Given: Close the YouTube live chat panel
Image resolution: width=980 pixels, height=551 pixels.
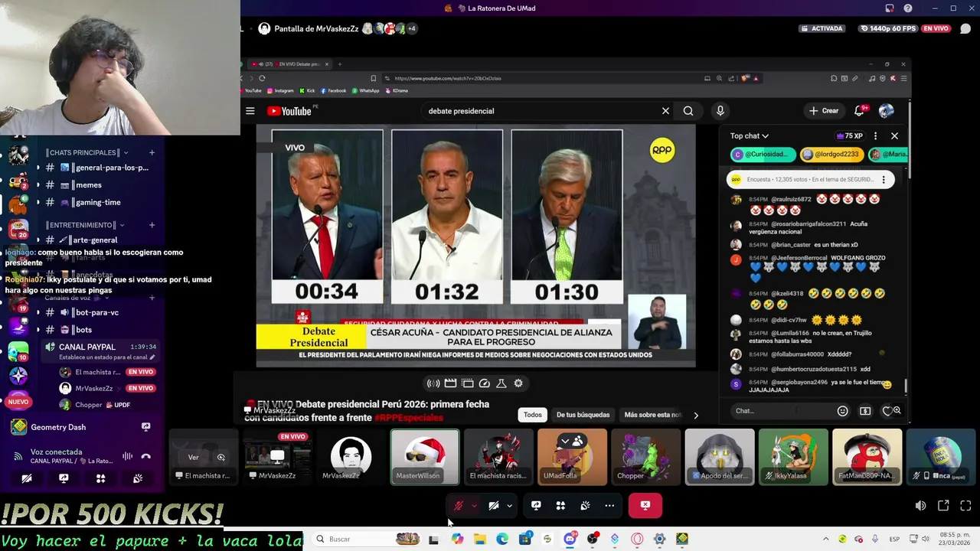Looking at the screenshot, I should pyautogui.click(x=894, y=136).
